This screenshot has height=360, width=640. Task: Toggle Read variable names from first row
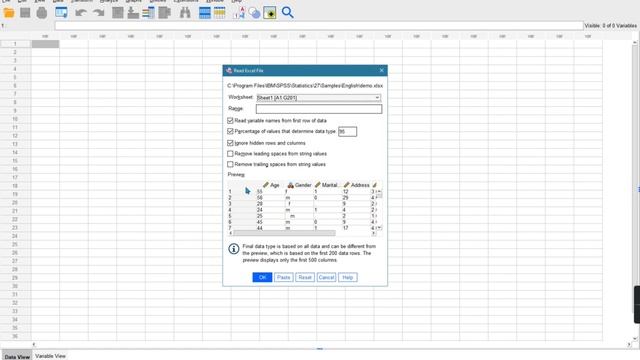[x=230, y=120]
